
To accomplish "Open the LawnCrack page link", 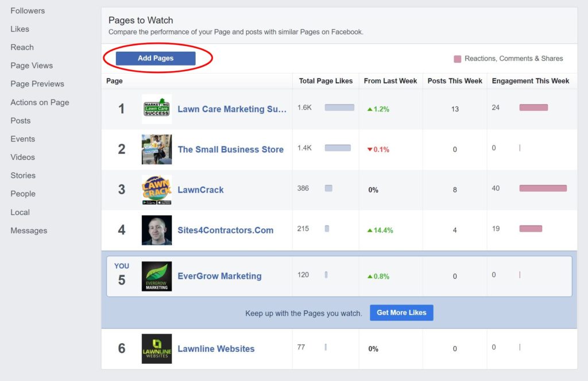I will [200, 190].
